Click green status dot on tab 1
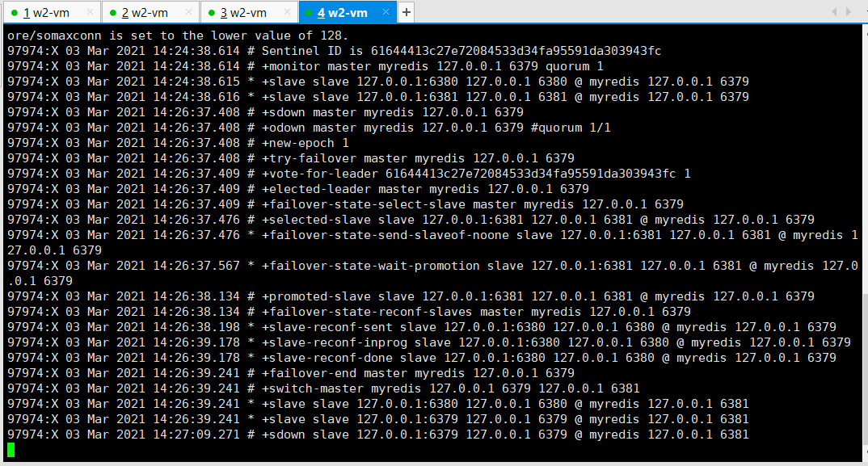The image size is (868, 466). tap(14, 13)
